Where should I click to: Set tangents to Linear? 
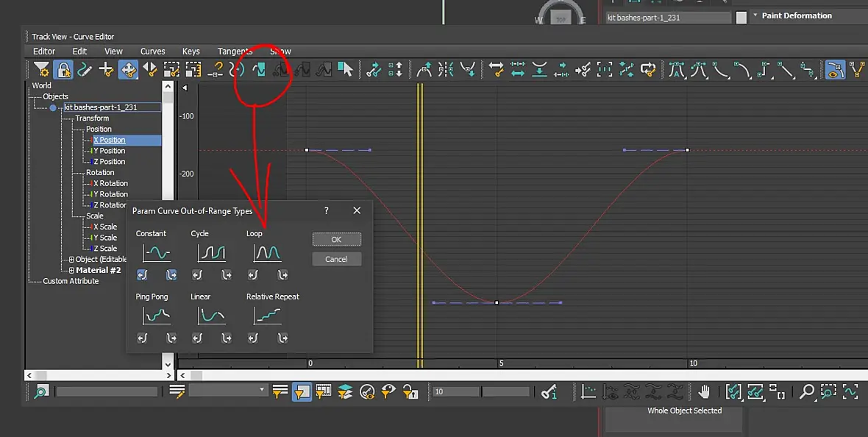pyautogui.click(x=785, y=70)
